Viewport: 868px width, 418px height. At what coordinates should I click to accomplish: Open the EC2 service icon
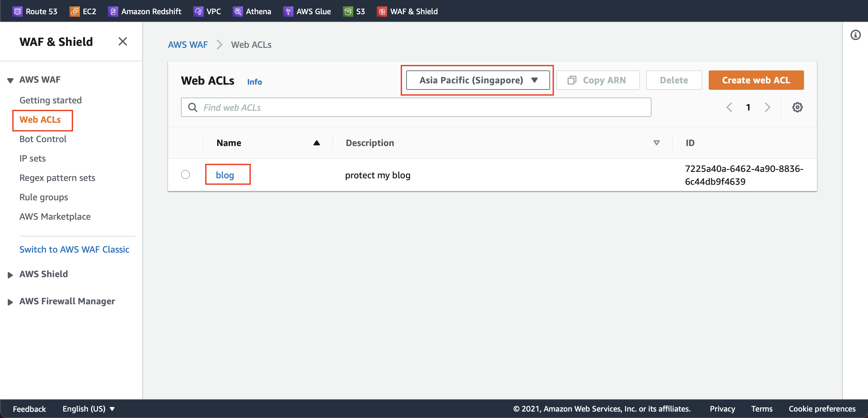[x=74, y=11]
